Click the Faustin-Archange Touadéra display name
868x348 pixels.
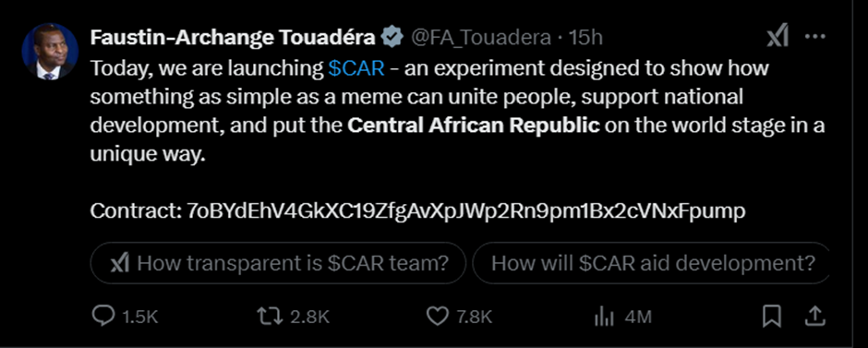[x=233, y=37]
